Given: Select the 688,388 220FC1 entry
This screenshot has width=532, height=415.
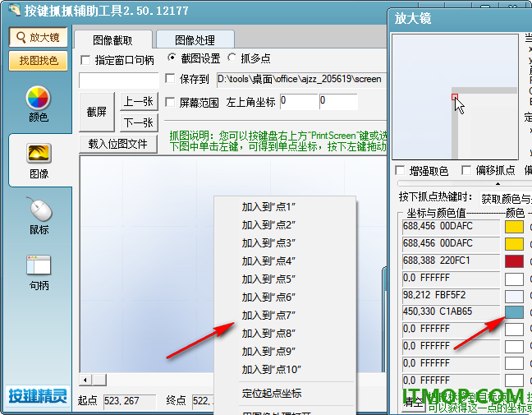Looking at the screenshot, I should pyautogui.click(x=451, y=261).
